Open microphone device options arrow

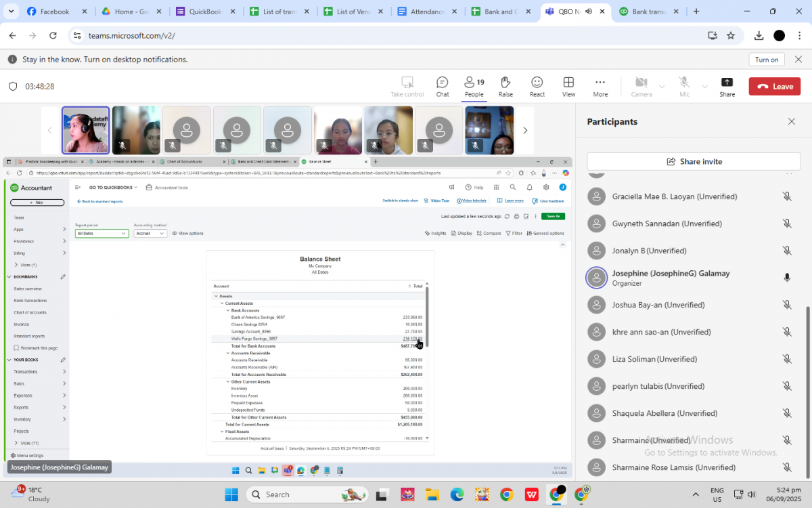pos(705,87)
